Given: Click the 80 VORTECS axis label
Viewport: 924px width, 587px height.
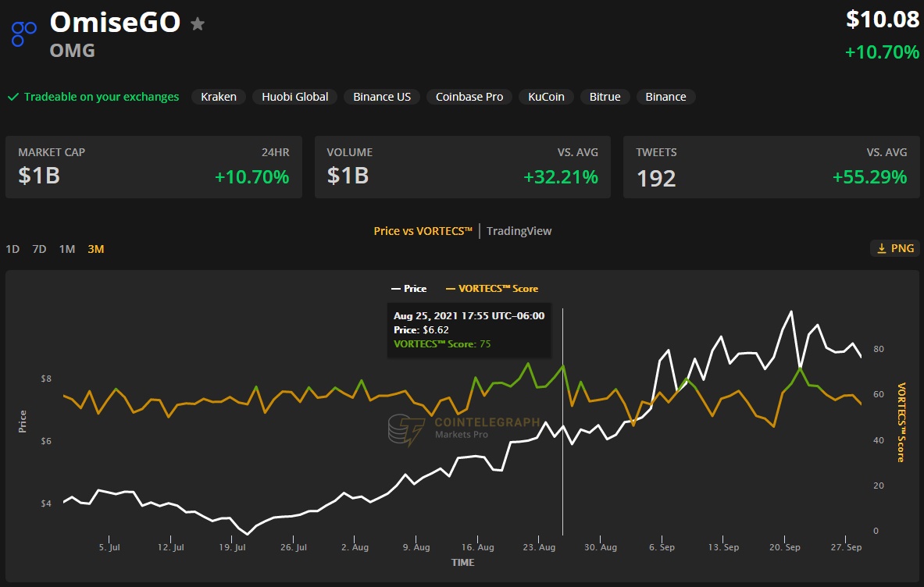Looking at the screenshot, I should [879, 349].
